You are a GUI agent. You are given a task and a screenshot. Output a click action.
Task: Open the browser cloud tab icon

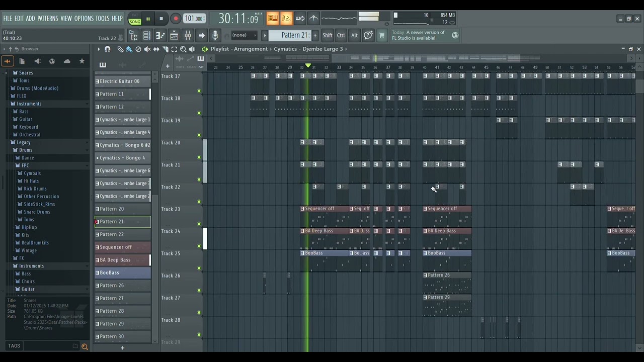[x=67, y=61]
